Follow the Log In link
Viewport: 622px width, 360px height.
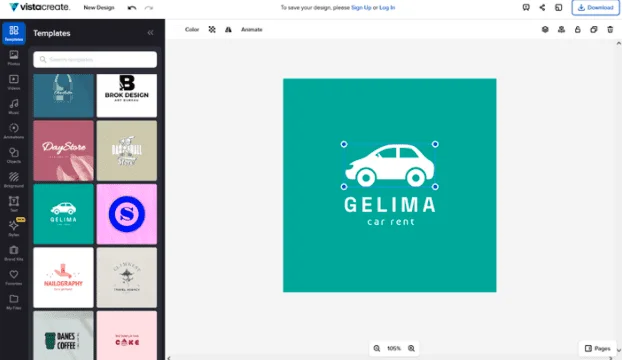[x=387, y=8]
